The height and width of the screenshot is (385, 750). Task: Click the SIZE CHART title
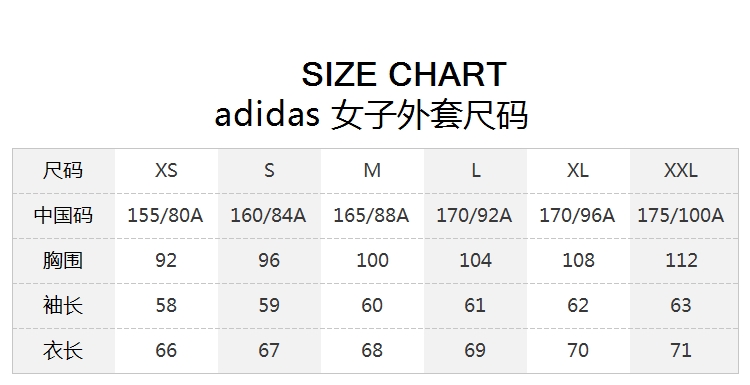click(x=404, y=75)
